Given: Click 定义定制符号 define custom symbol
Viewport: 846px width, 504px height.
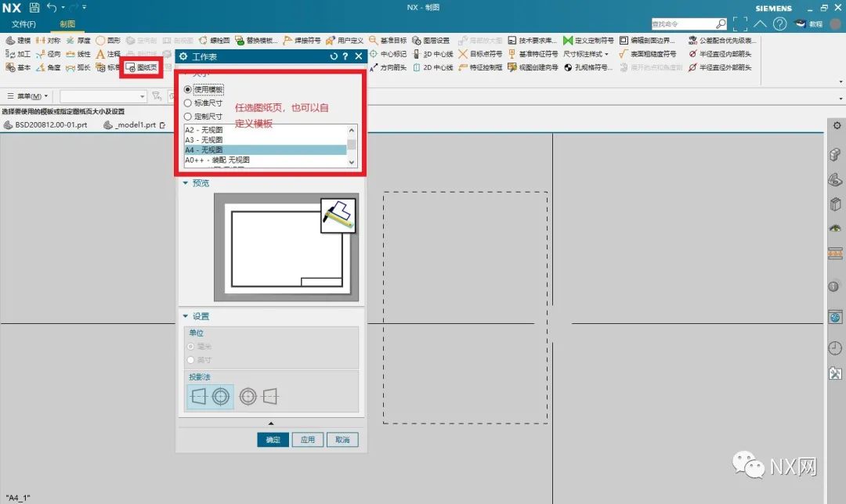Looking at the screenshot, I should [x=588, y=41].
